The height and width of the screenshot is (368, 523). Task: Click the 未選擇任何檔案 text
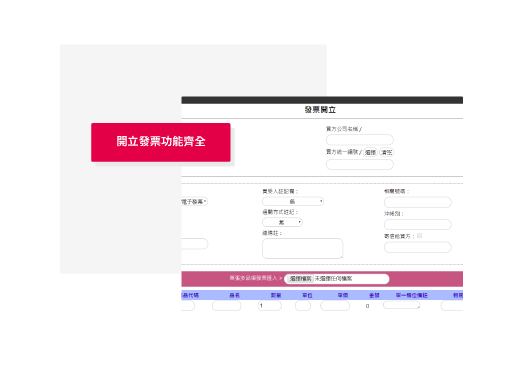click(333, 278)
